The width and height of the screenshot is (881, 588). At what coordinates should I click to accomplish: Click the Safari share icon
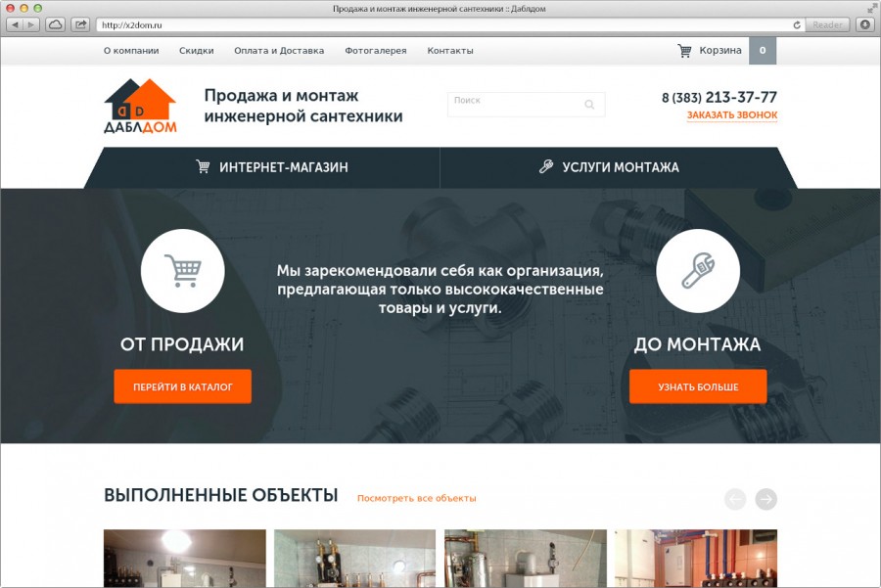(81, 24)
